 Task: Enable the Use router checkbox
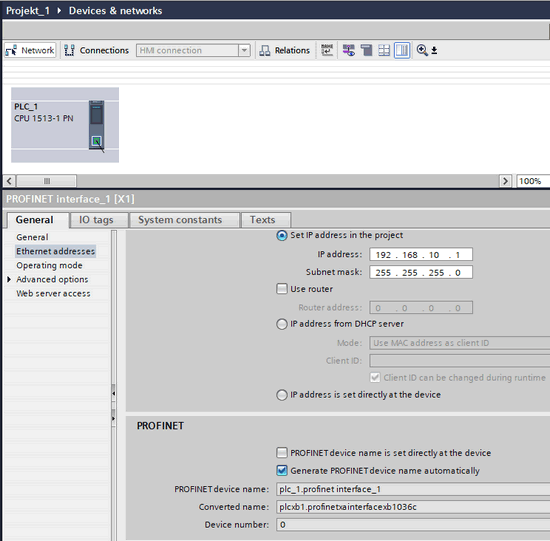[282, 289]
